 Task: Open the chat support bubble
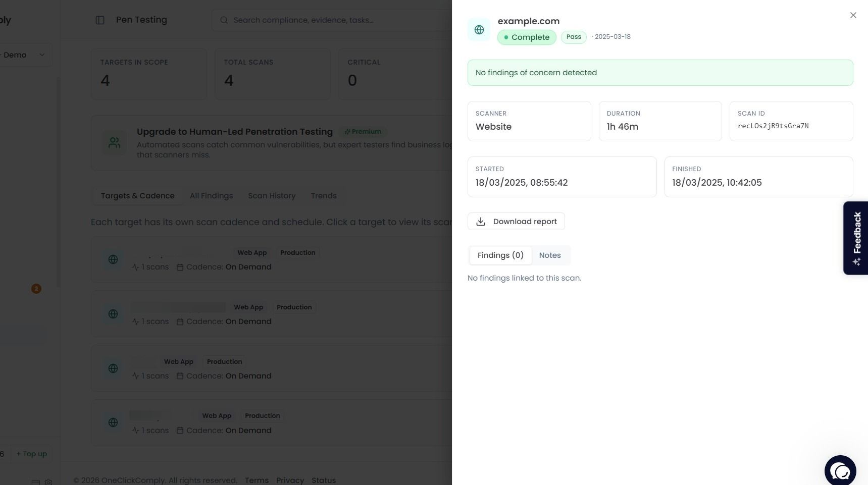[840, 470]
